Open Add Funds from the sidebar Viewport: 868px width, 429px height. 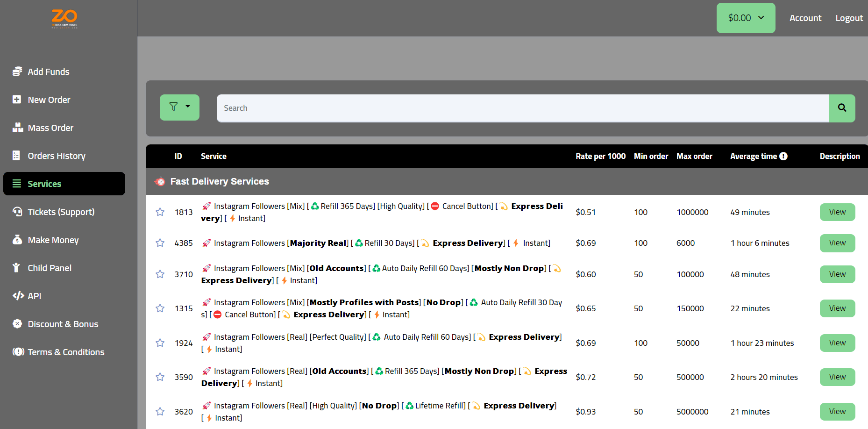48,71
